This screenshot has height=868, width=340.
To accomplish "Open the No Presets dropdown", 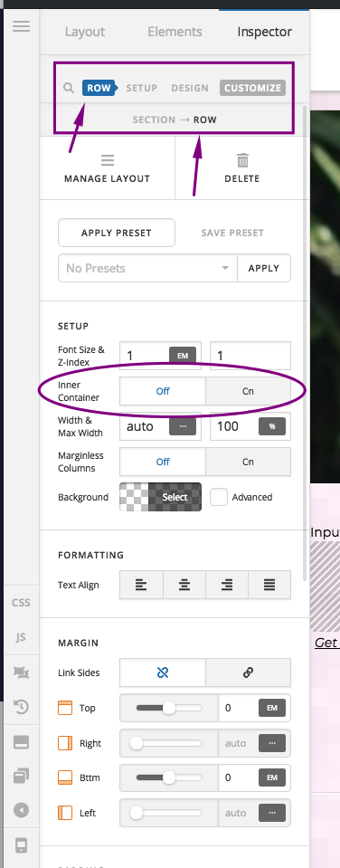I will [x=147, y=268].
